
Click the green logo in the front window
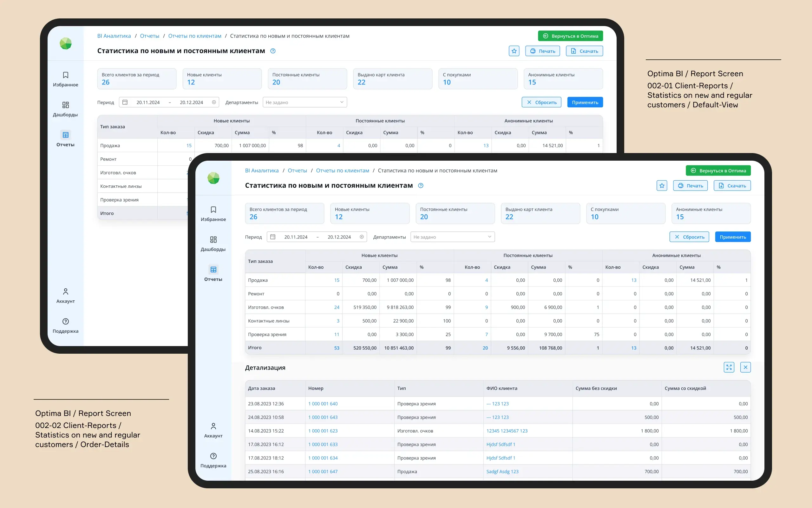213,178
